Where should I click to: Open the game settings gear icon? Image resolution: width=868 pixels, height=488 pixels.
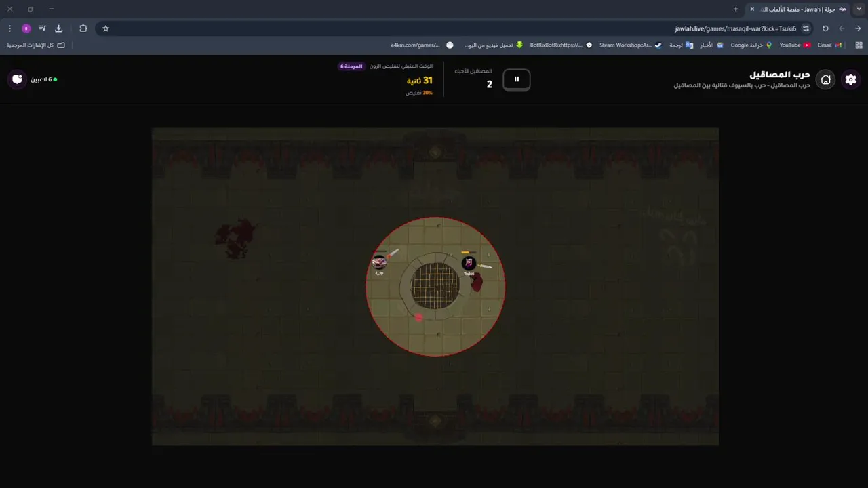(x=850, y=79)
